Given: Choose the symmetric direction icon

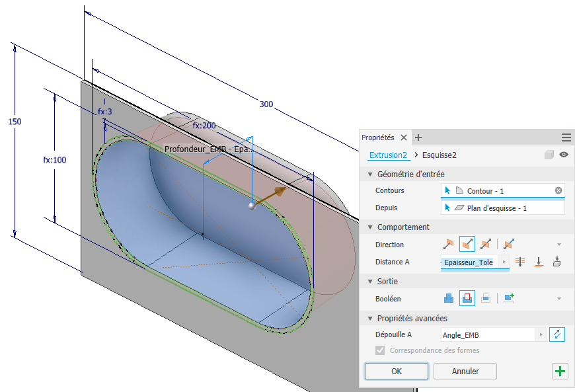Looking at the screenshot, I should click(x=486, y=244).
